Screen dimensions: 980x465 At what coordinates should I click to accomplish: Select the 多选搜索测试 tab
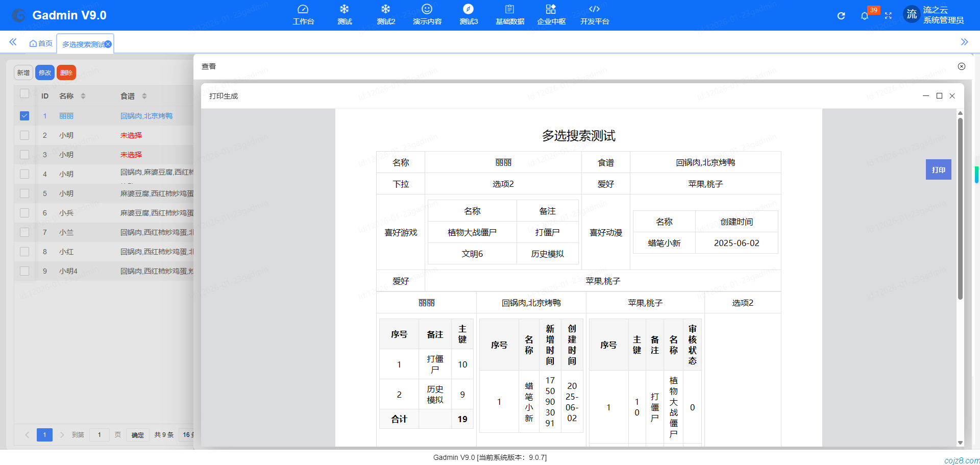(x=83, y=44)
